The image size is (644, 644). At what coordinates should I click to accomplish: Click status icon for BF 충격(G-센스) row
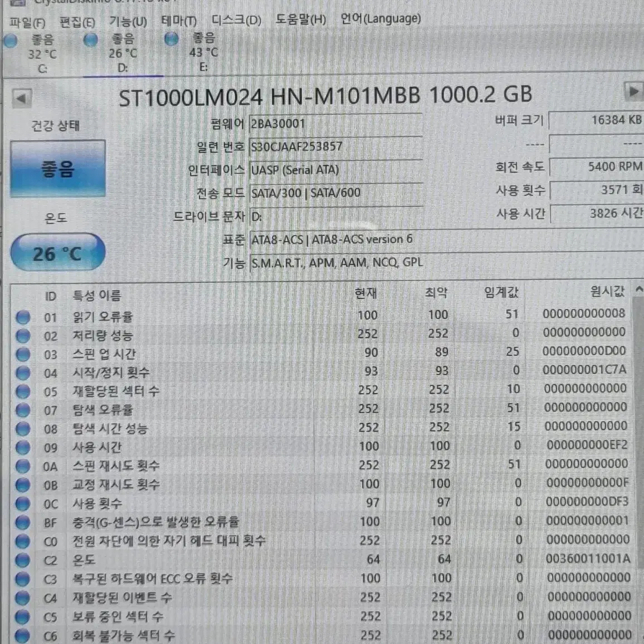pos(23,523)
